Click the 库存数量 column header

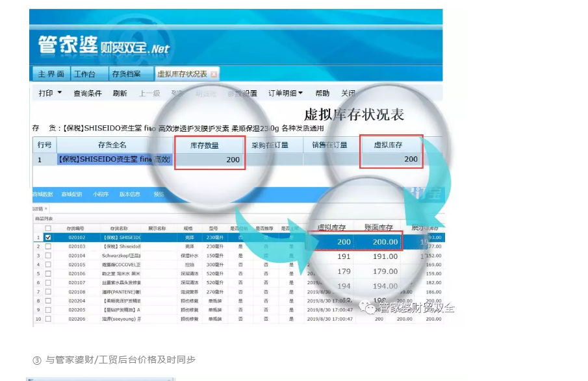(210, 145)
